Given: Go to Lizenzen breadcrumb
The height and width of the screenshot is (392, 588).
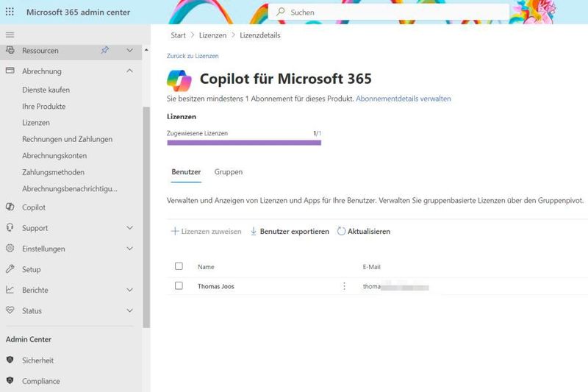Looking at the screenshot, I should (212, 35).
